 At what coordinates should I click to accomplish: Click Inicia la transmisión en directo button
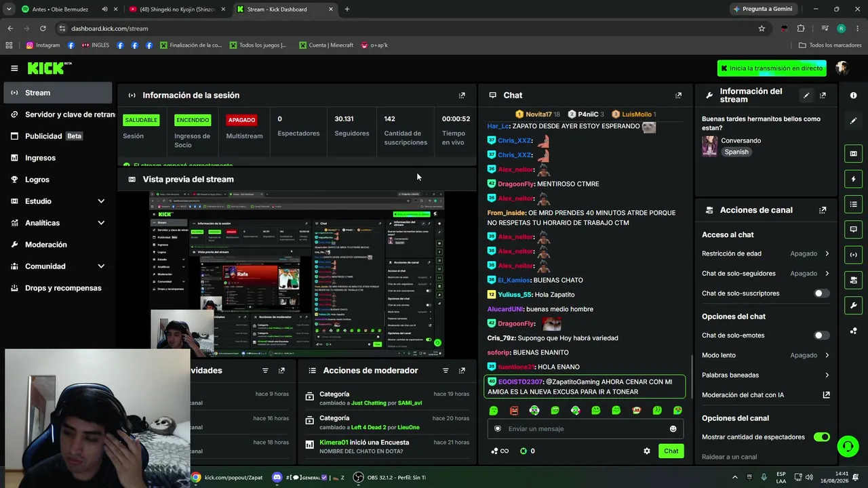pos(772,68)
